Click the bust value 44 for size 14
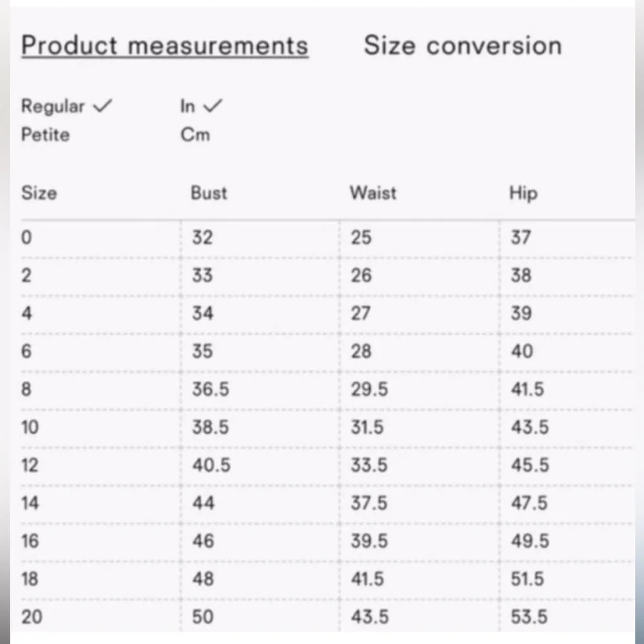The image size is (644, 644). tap(204, 503)
